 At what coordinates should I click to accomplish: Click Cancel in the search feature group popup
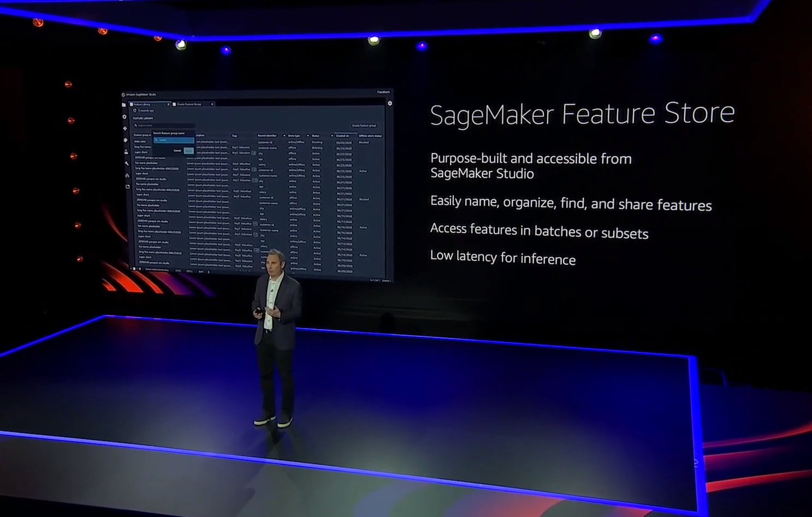(177, 151)
